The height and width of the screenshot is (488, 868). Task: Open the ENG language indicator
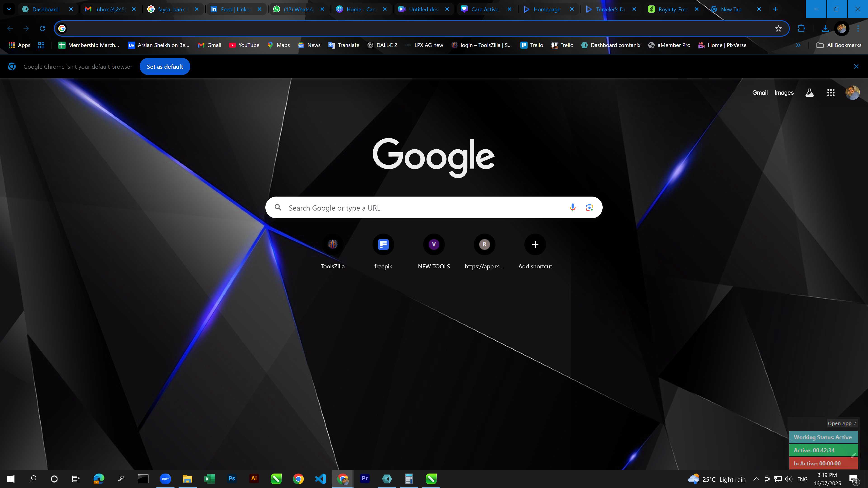(802, 479)
